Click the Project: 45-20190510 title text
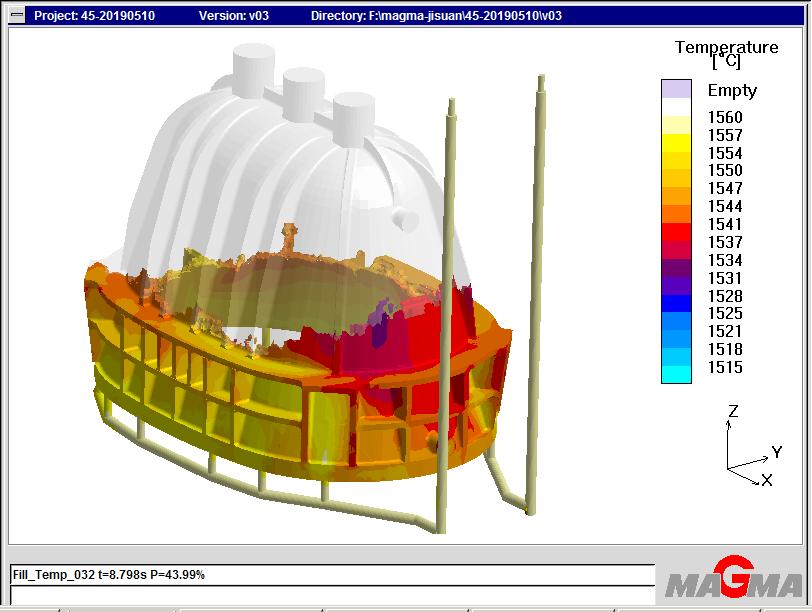Image resolution: width=812 pixels, height=612 pixels. (x=94, y=16)
